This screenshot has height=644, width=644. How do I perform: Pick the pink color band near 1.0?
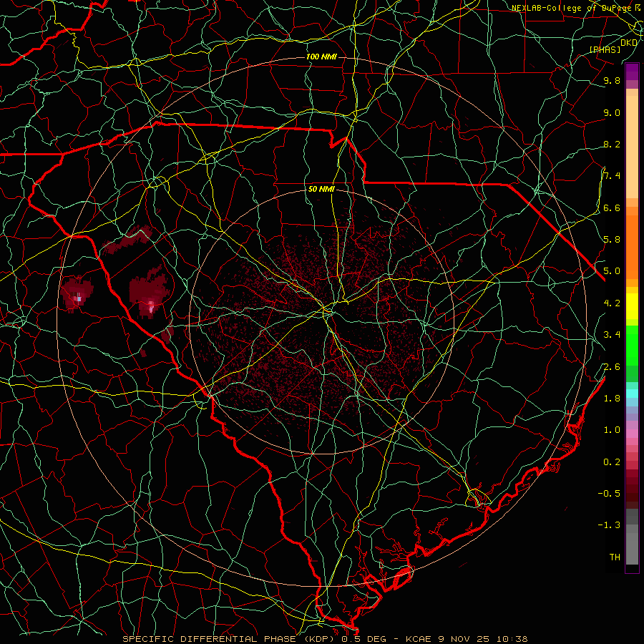point(632,434)
